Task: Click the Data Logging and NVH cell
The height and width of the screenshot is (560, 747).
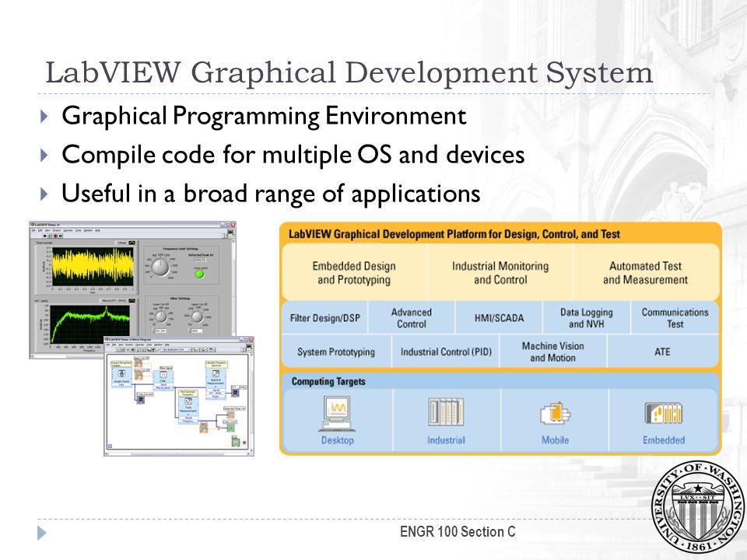Action: 587,317
